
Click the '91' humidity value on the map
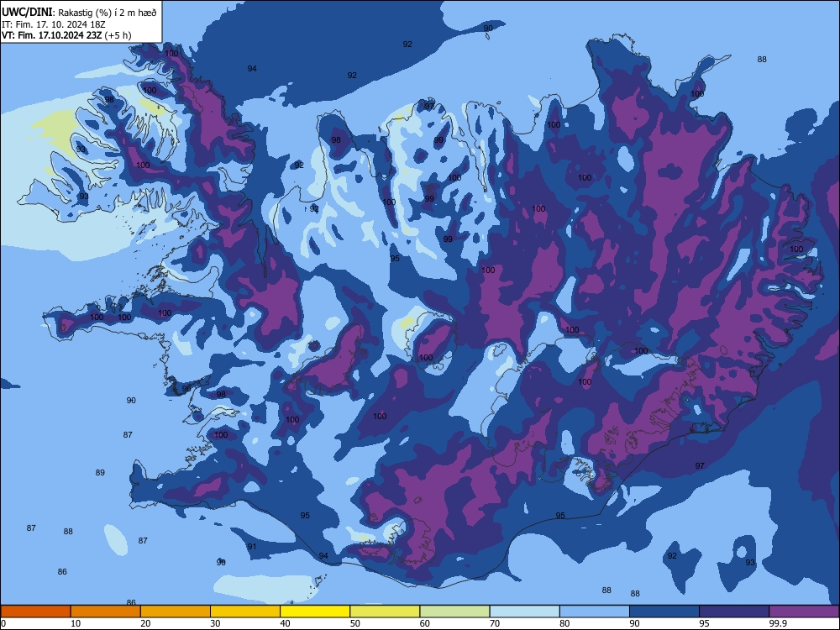[x=252, y=547]
